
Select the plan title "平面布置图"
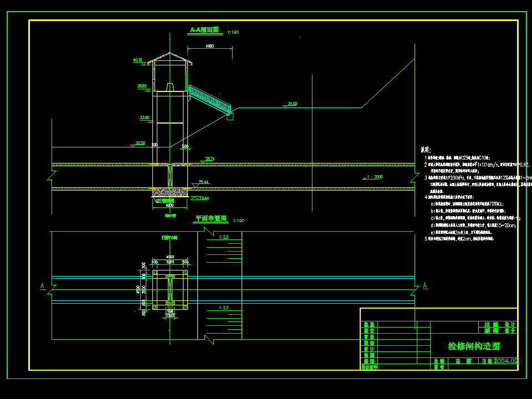coord(211,218)
